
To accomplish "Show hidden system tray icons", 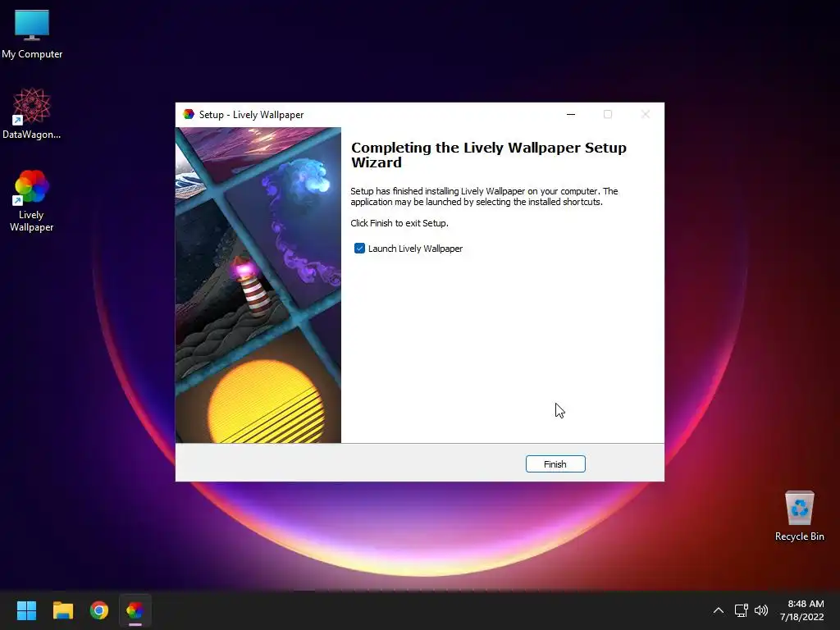I will (719, 610).
